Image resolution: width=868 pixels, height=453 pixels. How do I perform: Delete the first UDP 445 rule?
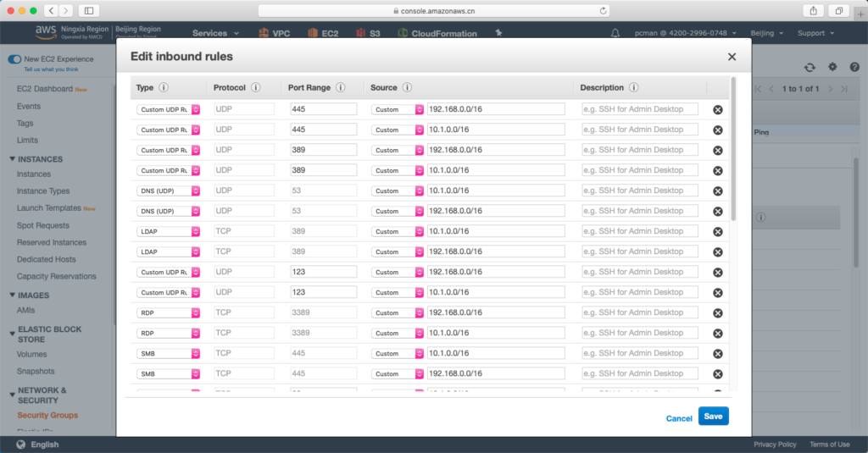(717, 109)
